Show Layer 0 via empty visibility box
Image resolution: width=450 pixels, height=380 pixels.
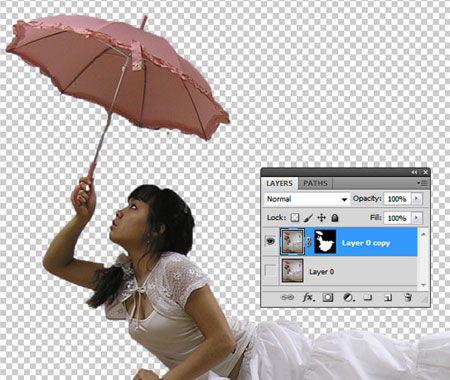coord(270,270)
